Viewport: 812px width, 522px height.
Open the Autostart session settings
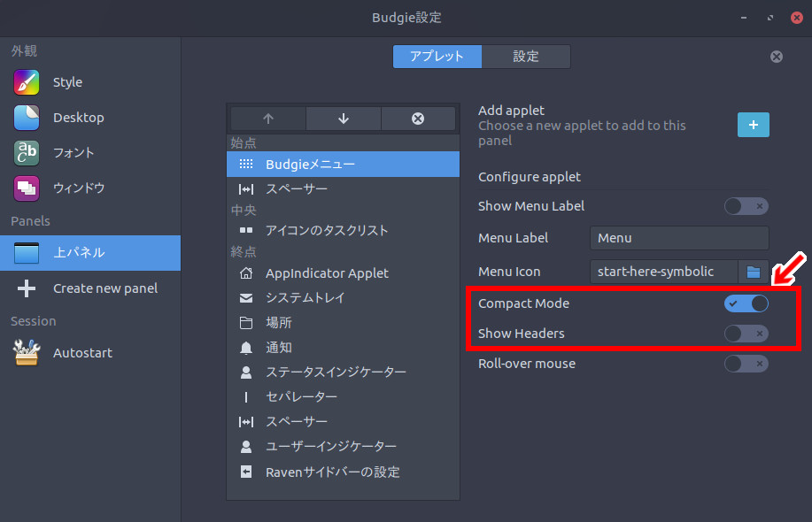(90, 353)
